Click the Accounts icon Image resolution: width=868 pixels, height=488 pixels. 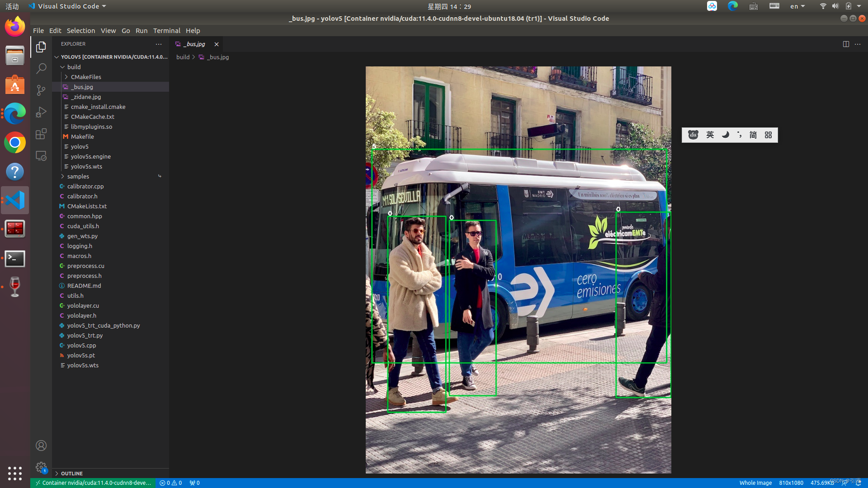(41, 446)
